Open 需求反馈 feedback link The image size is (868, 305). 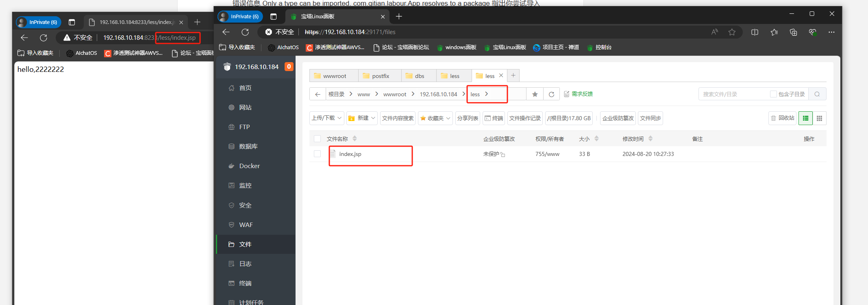(578, 94)
